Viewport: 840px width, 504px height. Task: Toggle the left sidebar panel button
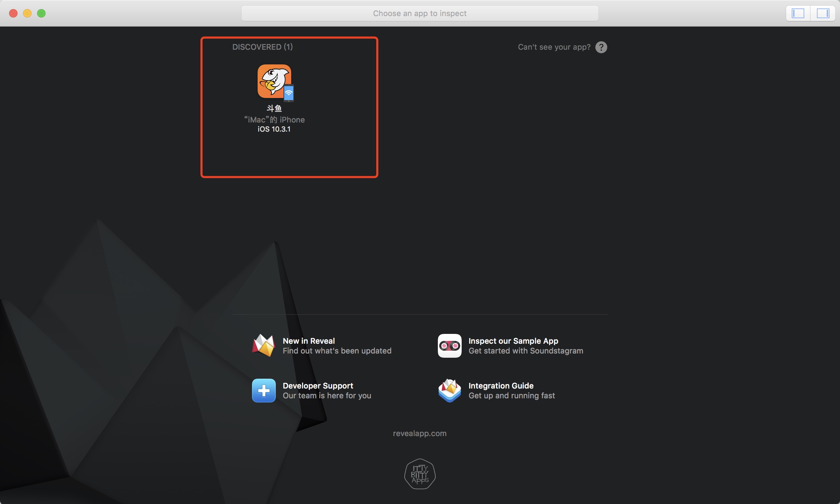pyautogui.click(x=798, y=13)
